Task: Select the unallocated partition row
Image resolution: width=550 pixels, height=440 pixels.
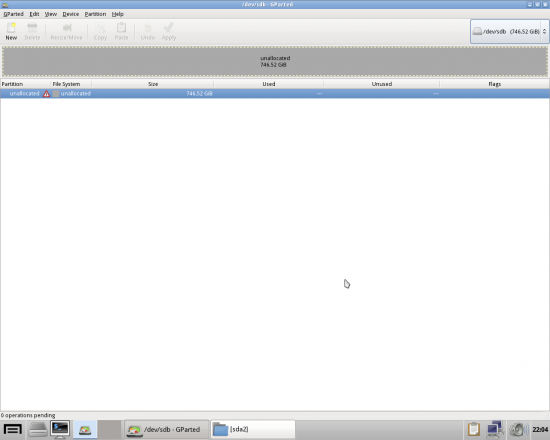Action: coord(275,94)
